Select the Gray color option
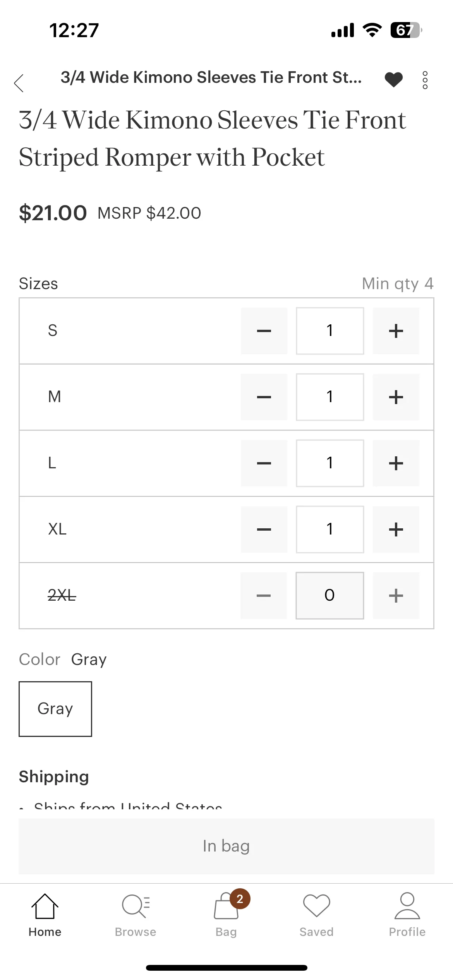Screen dimensions: 453x980 pos(55,709)
